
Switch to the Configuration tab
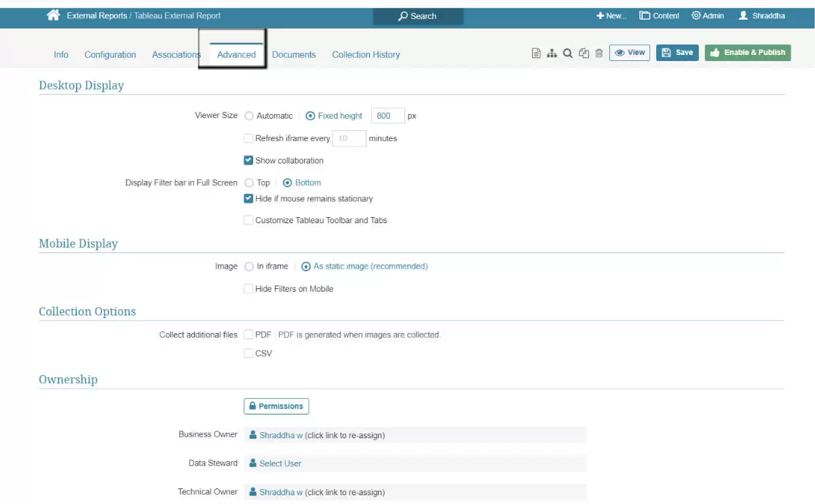(x=110, y=54)
